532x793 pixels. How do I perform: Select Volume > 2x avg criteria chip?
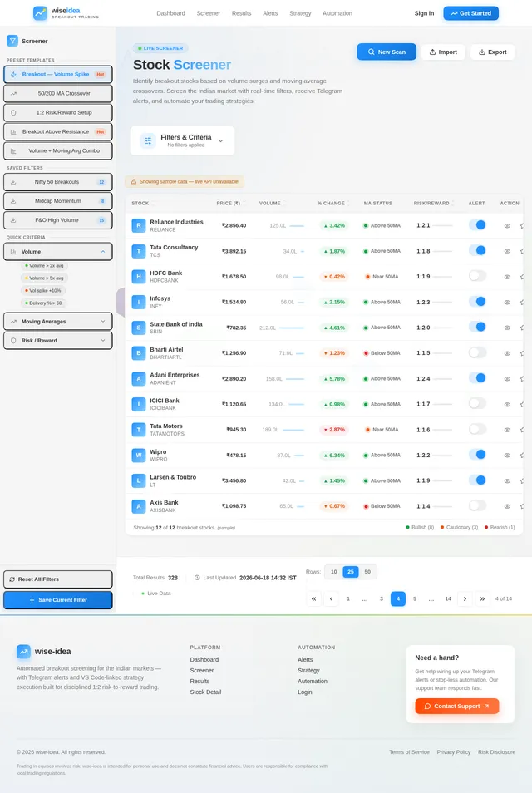[45, 265]
